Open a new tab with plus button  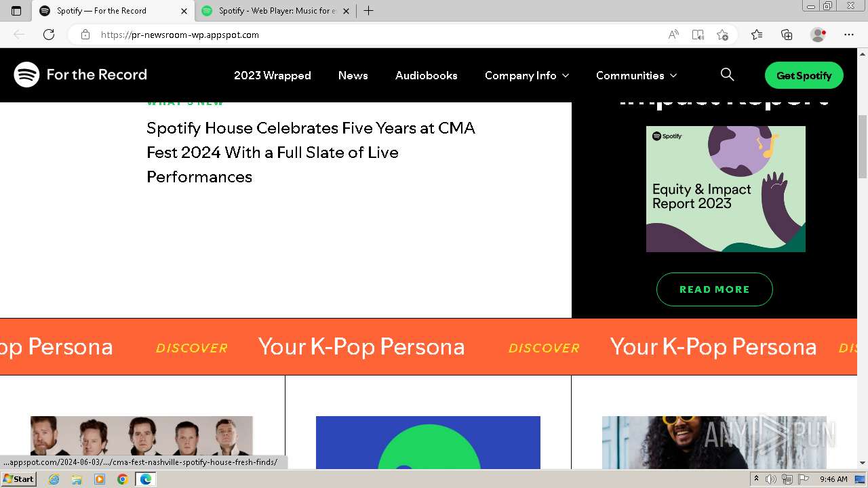[x=368, y=11]
